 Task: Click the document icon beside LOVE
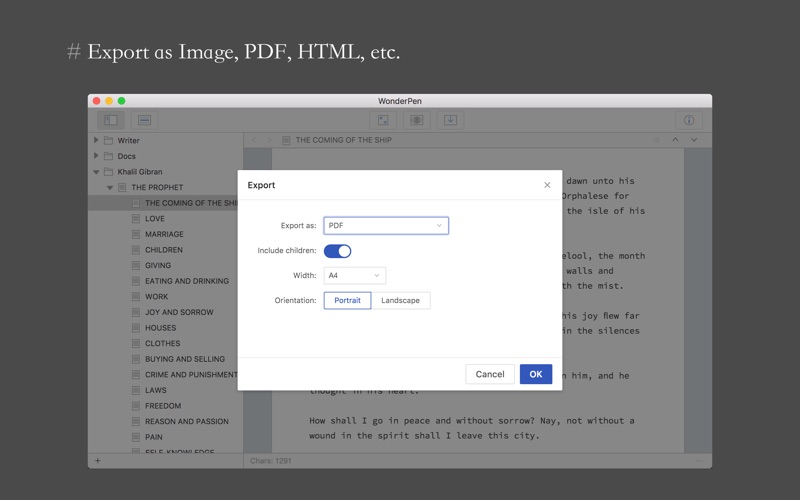pos(136,218)
